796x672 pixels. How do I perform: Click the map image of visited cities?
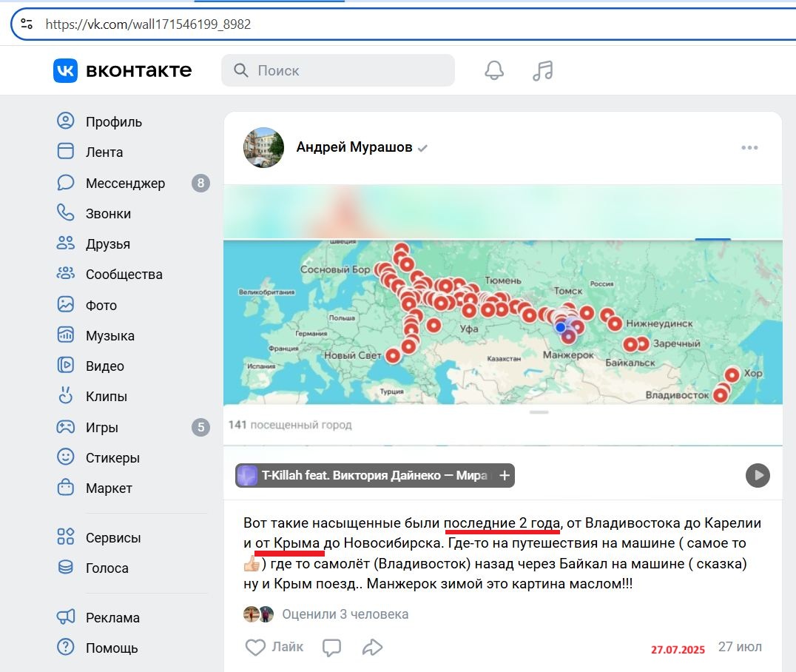coord(502,322)
